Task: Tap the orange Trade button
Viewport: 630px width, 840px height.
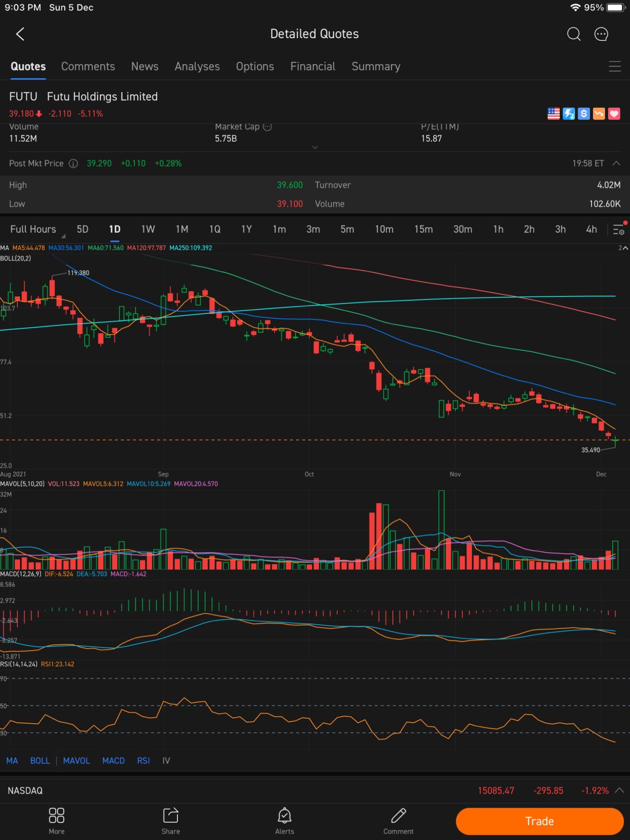Action: [539, 821]
